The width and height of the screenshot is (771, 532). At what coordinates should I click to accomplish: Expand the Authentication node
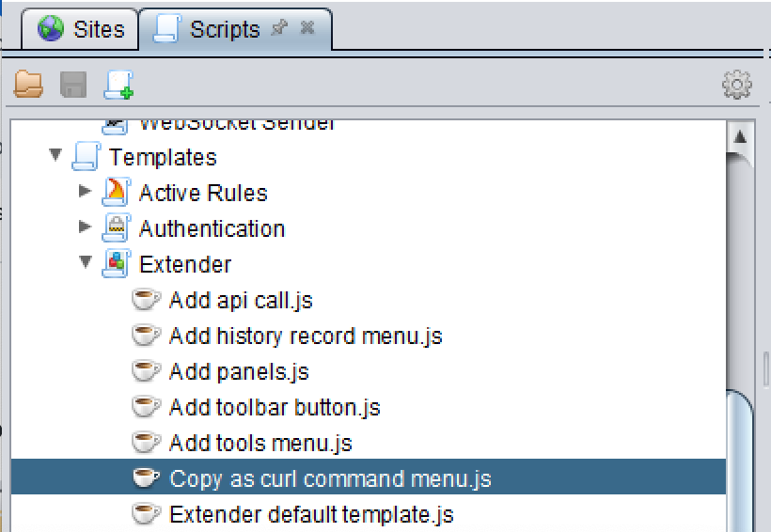85,227
